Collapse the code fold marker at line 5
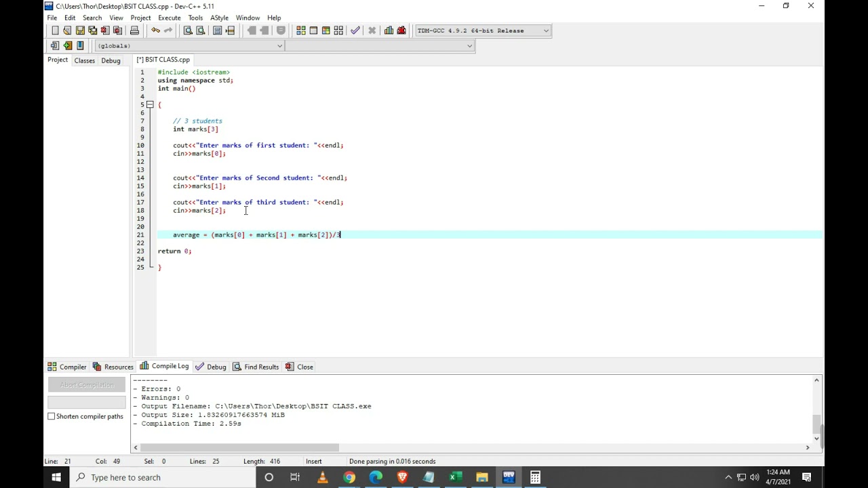Image resolution: width=868 pixels, height=488 pixels. (150, 104)
